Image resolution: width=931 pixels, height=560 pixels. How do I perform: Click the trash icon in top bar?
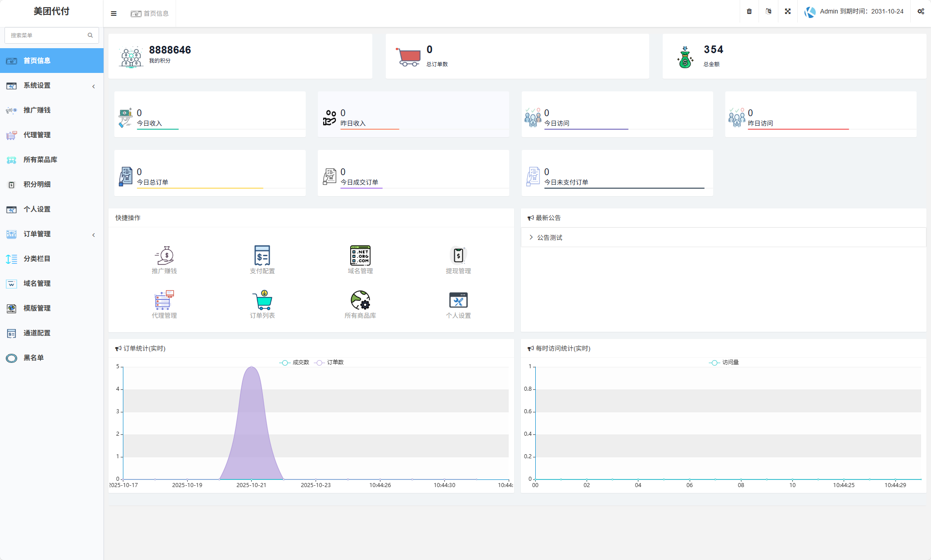[x=749, y=11]
